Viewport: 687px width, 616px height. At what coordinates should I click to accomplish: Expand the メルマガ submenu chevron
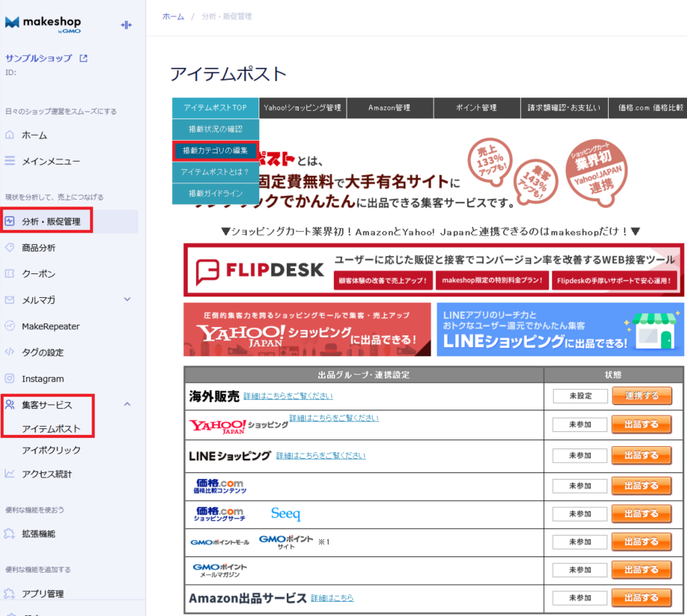[127, 299]
